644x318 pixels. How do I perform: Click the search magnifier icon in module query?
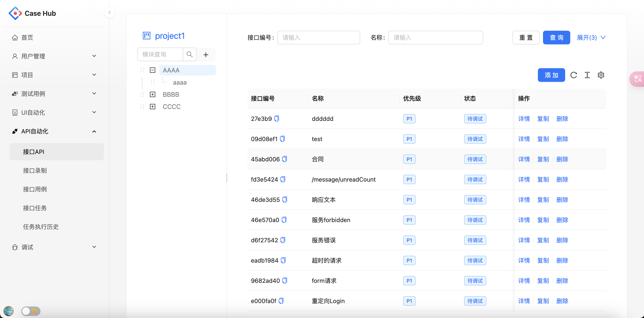[190, 54]
